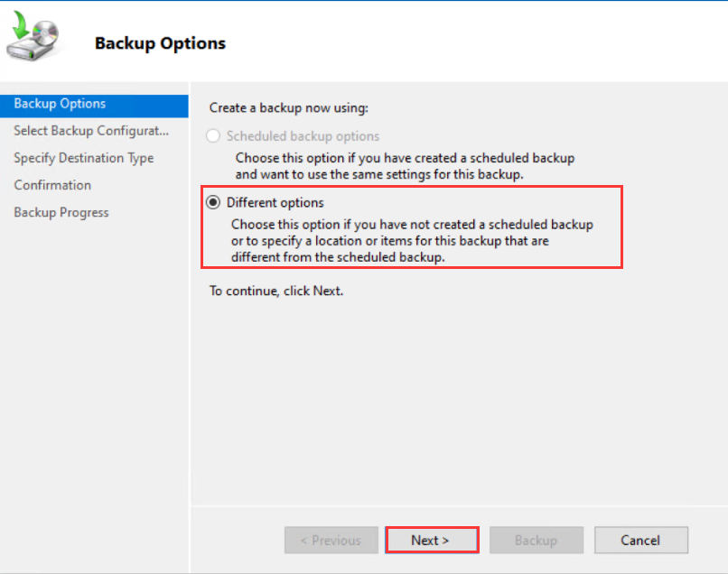Choose Scheduled backup options
Image resolution: width=728 pixels, height=574 pixels.
pos(212,134)
